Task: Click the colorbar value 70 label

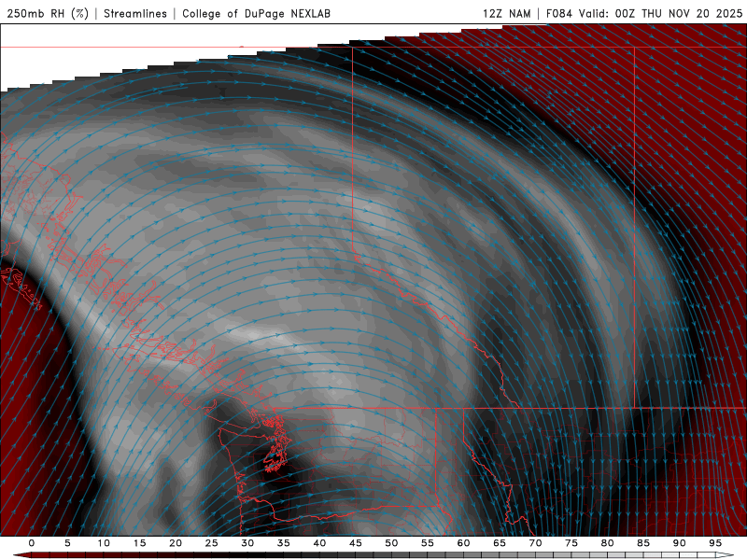Action: (535, 543)
